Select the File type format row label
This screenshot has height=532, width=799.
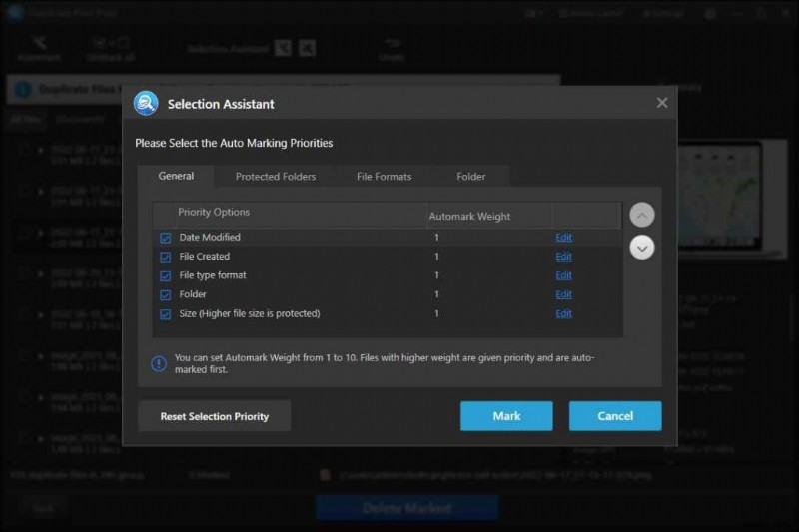pos(213,275)
